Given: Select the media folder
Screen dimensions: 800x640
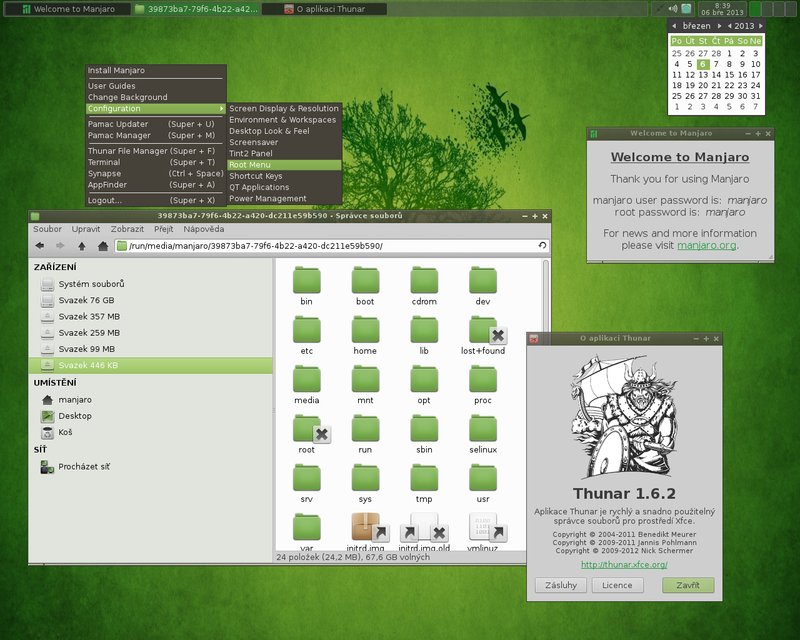Looking at the screenshot, I should tap(307, 379).
